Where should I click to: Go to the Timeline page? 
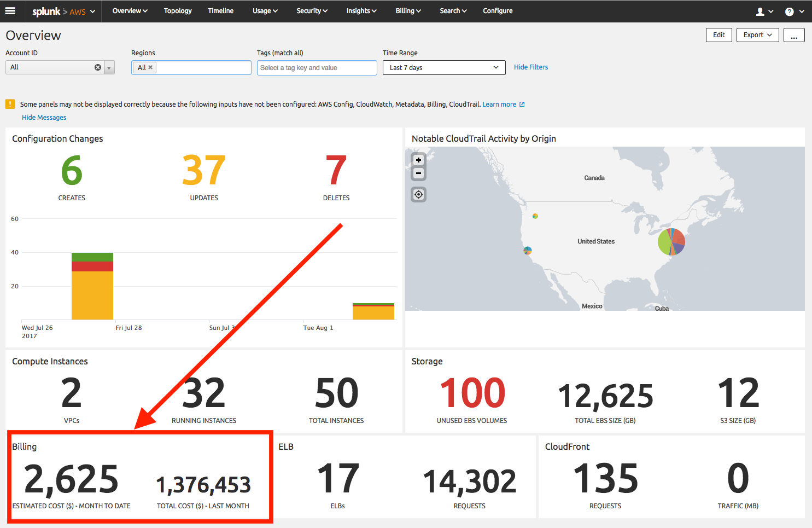(x=221, y=11)
